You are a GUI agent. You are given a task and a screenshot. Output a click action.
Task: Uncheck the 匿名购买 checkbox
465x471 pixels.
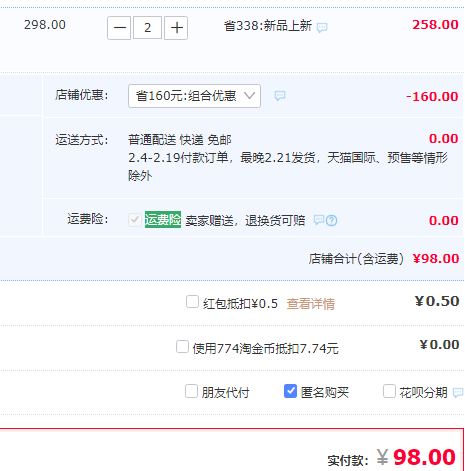(x=290, y=391)
